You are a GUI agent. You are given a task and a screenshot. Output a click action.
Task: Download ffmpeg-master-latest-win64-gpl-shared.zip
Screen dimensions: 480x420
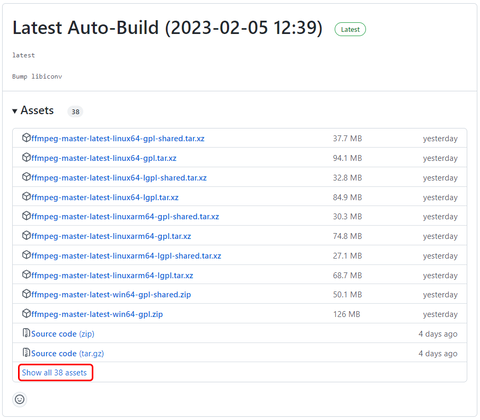coord(111,295)
